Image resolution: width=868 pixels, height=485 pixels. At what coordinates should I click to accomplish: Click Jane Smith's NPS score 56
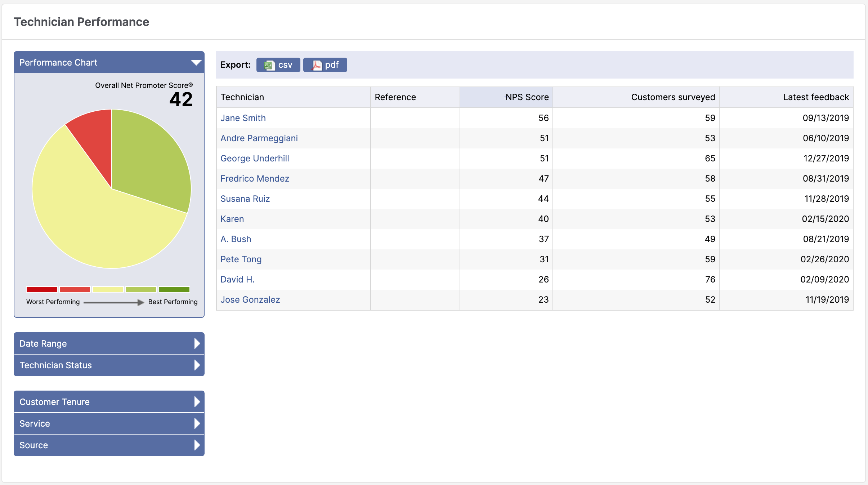click(543, 118)
